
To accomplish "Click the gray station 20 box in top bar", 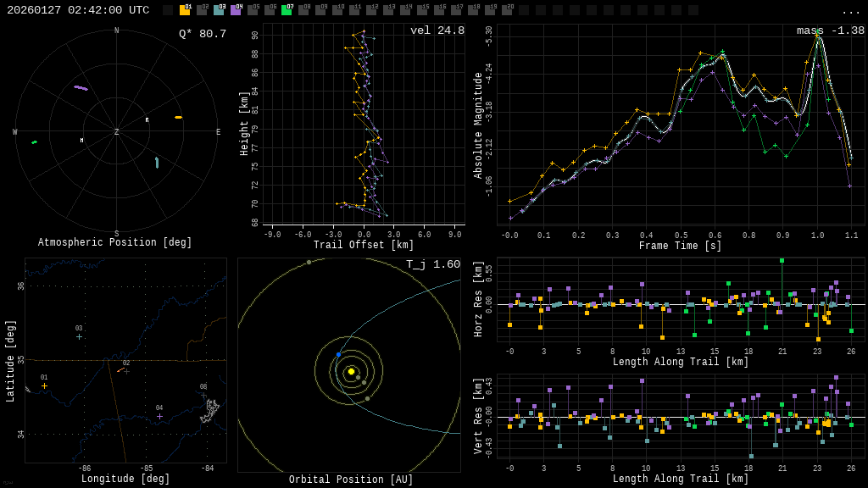I will (507, 10).
